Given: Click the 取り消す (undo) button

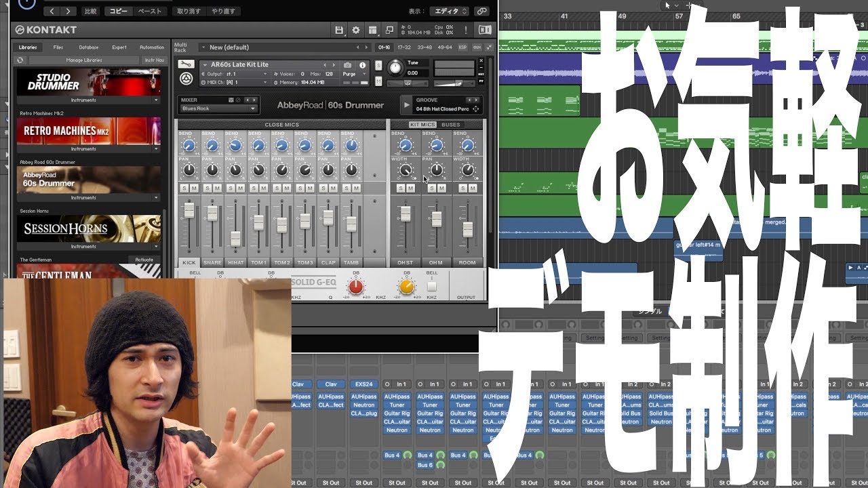Looking at the screenshot, I should [188, 12].
